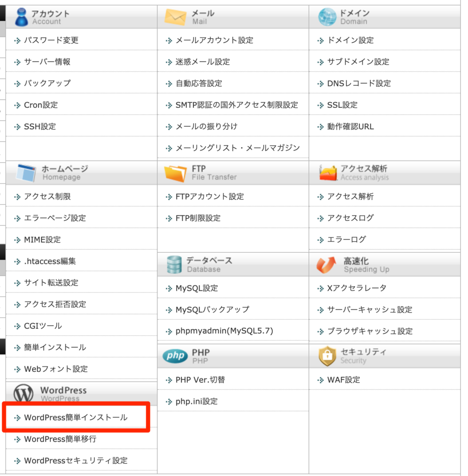Click the arrow bullet beside パスワード変更
This screenshot has width=468, height=476.
click(17, 40)
